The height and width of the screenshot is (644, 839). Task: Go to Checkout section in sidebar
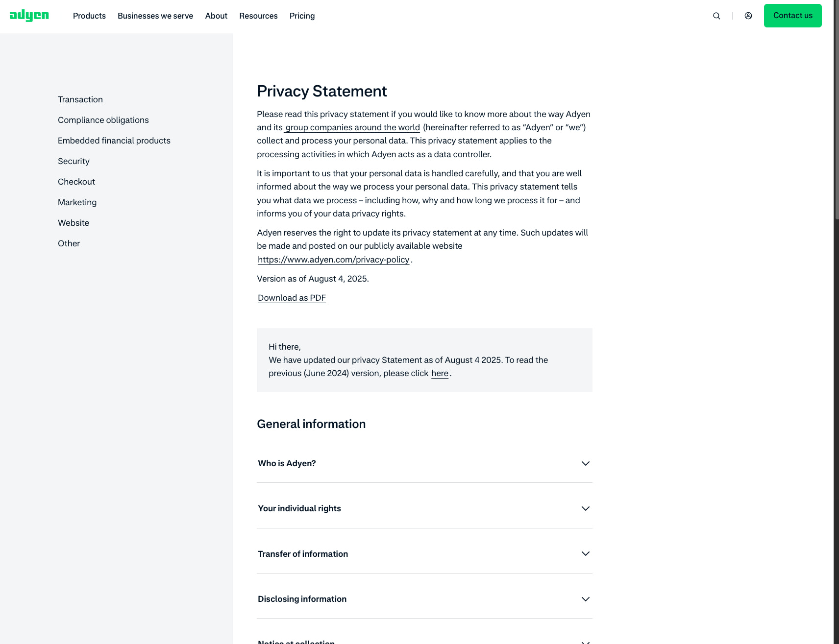point(76,182)
